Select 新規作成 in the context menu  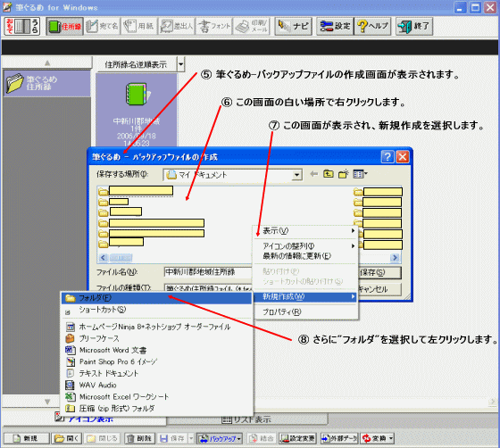[x=305, y=296]
